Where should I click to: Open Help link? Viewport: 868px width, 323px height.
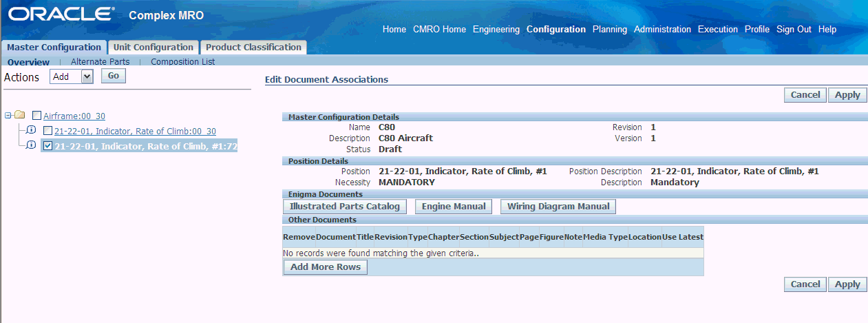point(827,30)
